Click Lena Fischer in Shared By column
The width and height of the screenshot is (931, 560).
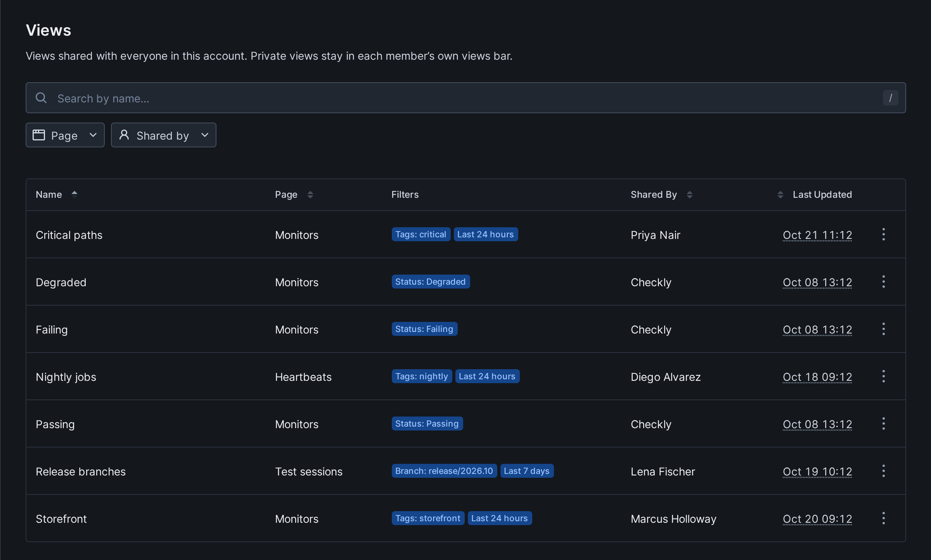pos(663,472)
